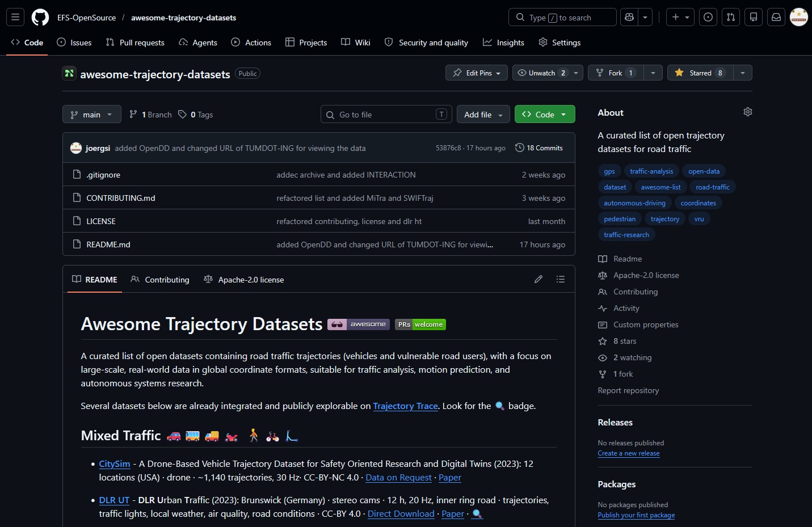
Task: Open the Apache-2.0 license tab
Action: (x=244, y=279)
